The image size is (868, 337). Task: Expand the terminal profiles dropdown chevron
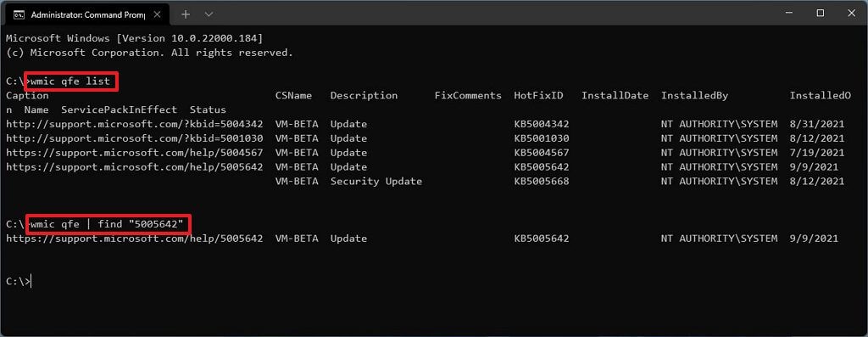209,14
